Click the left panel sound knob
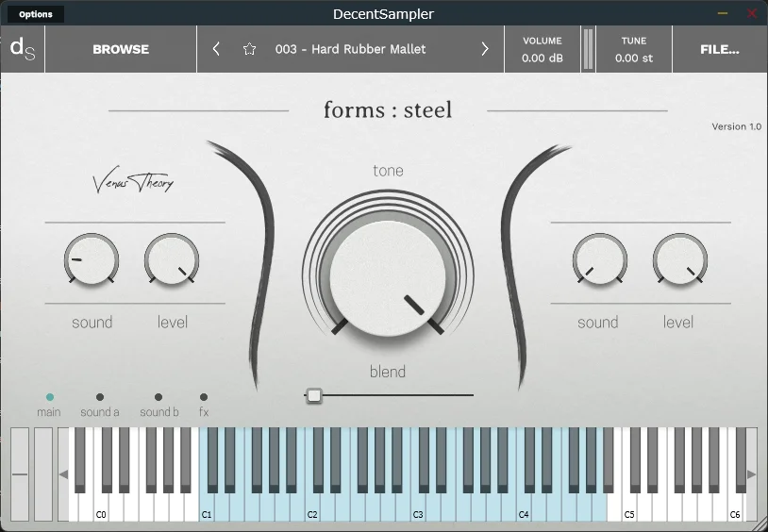This screenshot has height=532, width=768. pyautogui.click(x=92, y=259)
